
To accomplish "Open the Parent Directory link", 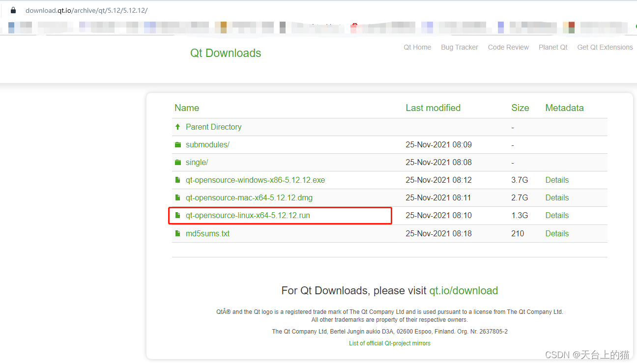I will [213, 127].
